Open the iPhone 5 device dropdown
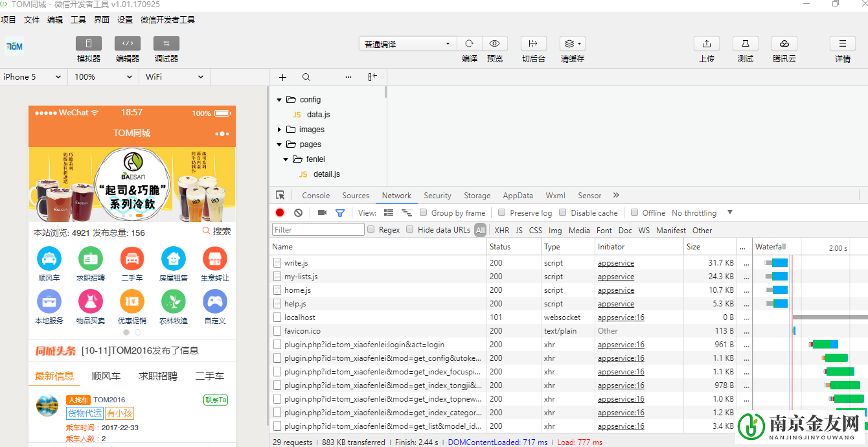This screenshot has width=868, height=447. pos(32,76)
